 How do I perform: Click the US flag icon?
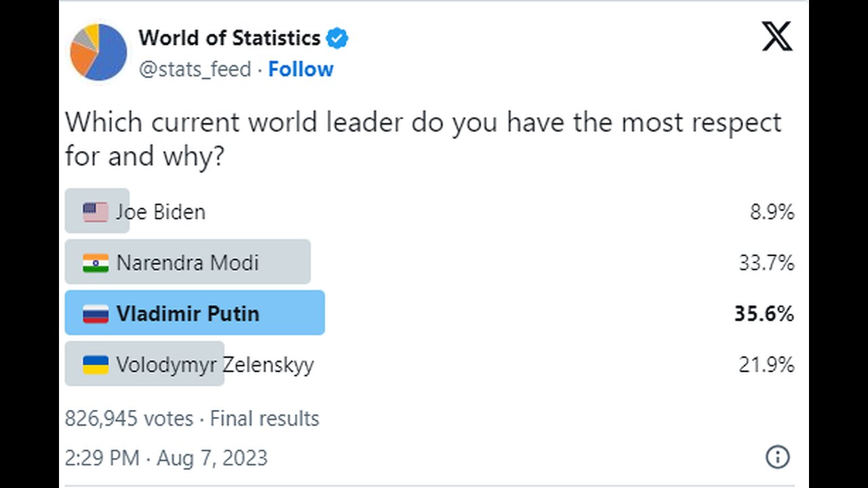[96, 212]
